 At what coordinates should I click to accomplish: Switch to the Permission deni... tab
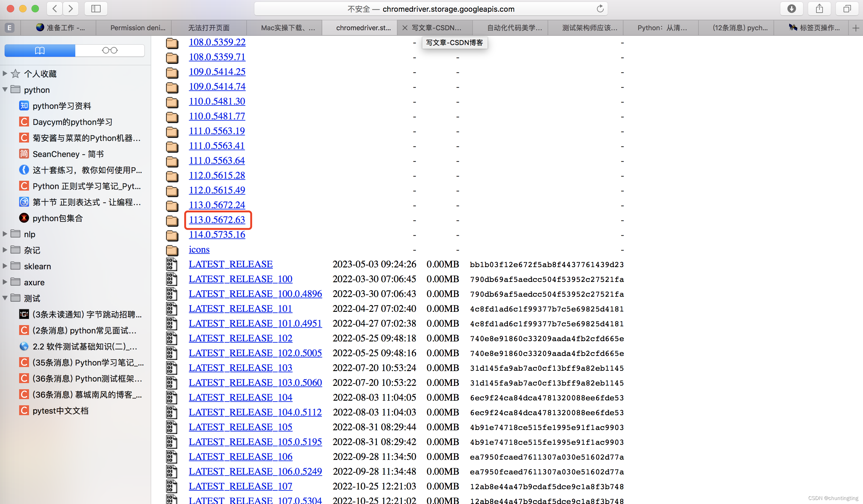[x=134, y=28]
